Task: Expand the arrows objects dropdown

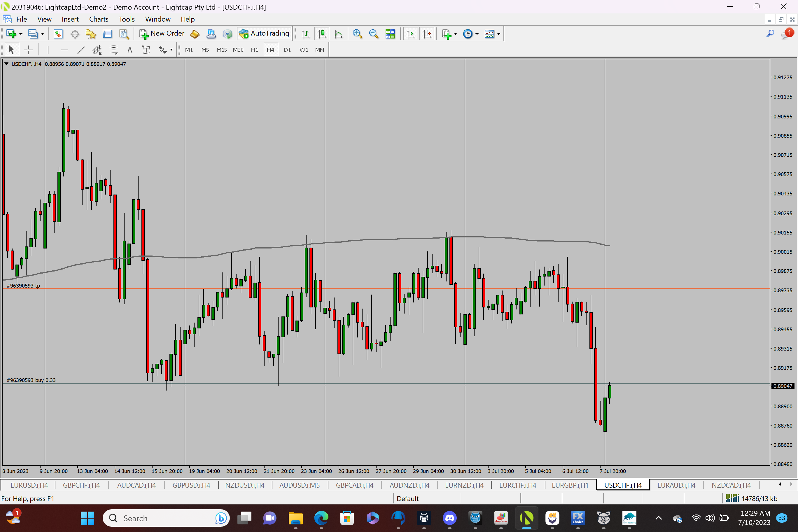Action: [x=171, y=50]
